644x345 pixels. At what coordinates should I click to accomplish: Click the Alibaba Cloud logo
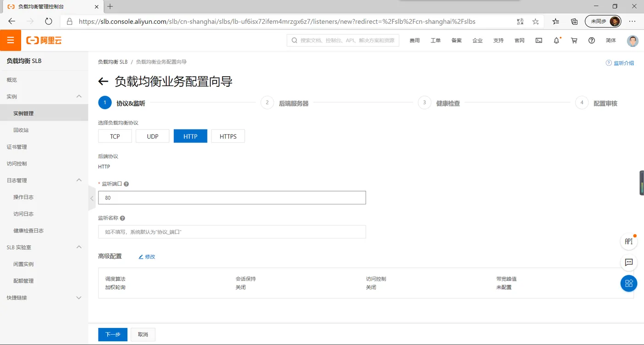click(x=44, y=40)
